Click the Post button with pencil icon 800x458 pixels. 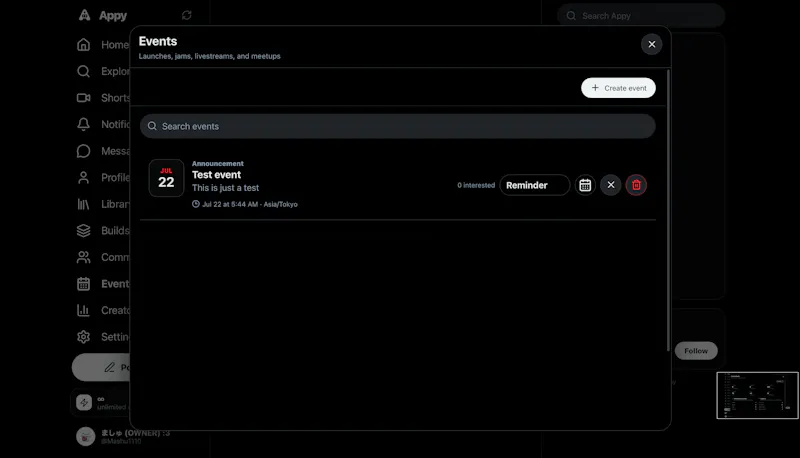101,367
